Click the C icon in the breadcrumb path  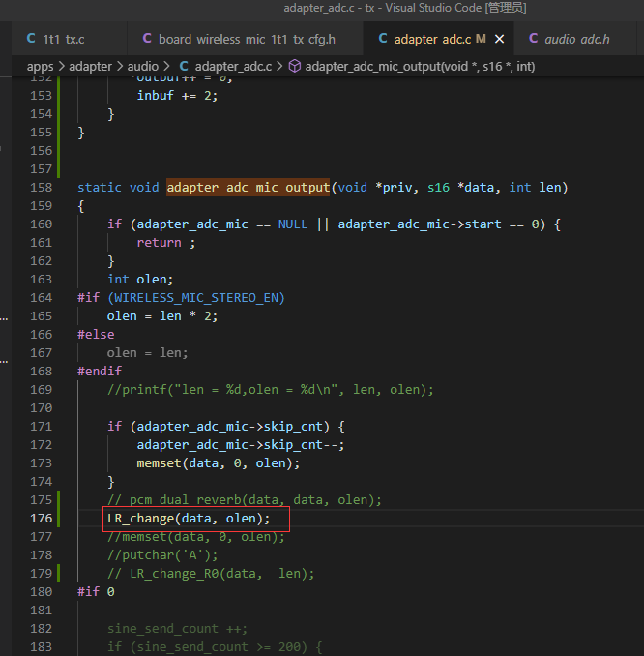pyautogui.click(x=184, y=66)
